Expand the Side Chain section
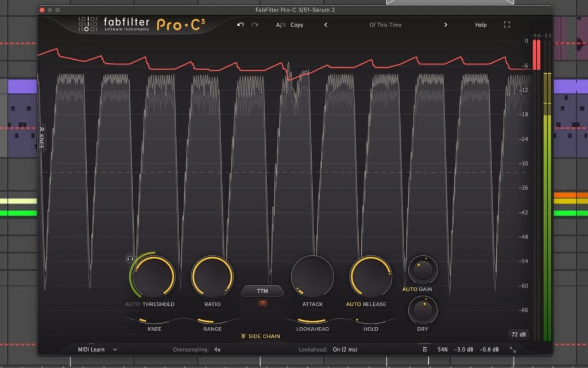588x368 pixels. coord(260,336)
